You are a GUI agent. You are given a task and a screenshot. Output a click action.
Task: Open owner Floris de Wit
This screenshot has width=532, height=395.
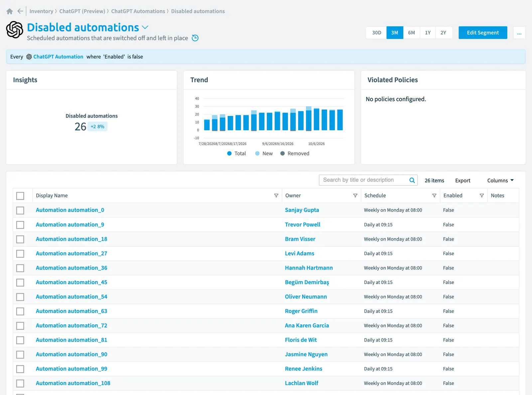[301, 340]
